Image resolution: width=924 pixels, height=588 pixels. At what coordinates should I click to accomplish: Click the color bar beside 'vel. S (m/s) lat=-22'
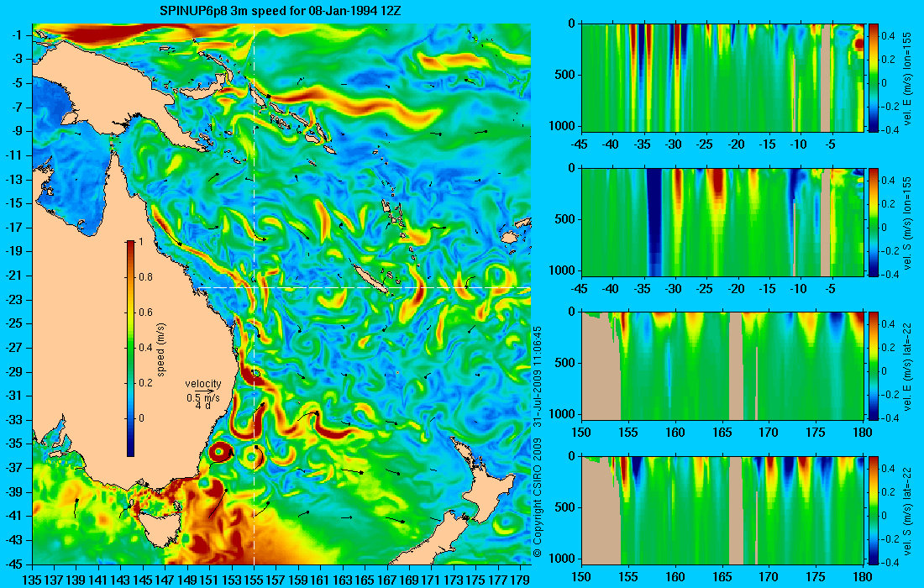[873, 510]
